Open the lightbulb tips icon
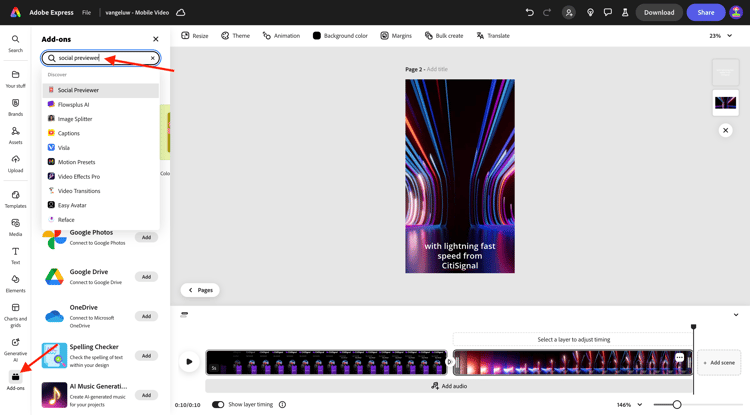Screen dimensions: 750x415 [x=590, y=12]
